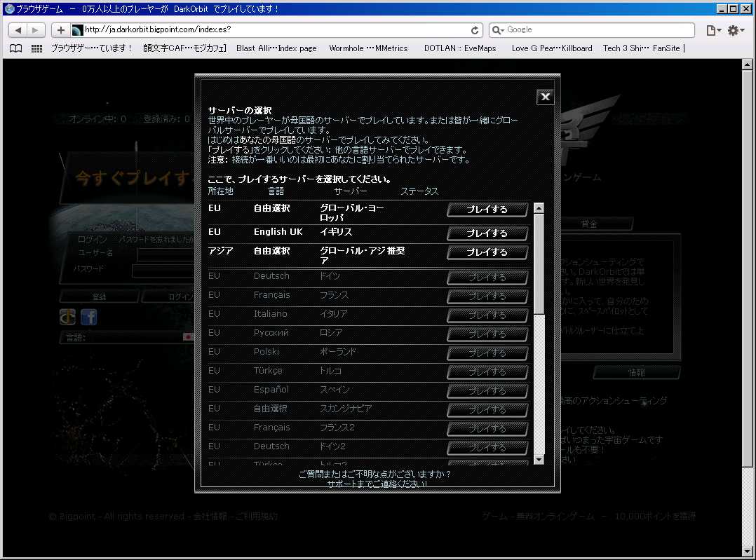Click the 言語 column header
This screenshot has width=756, height=560.
pyautogui.click(x=276, y=191)
